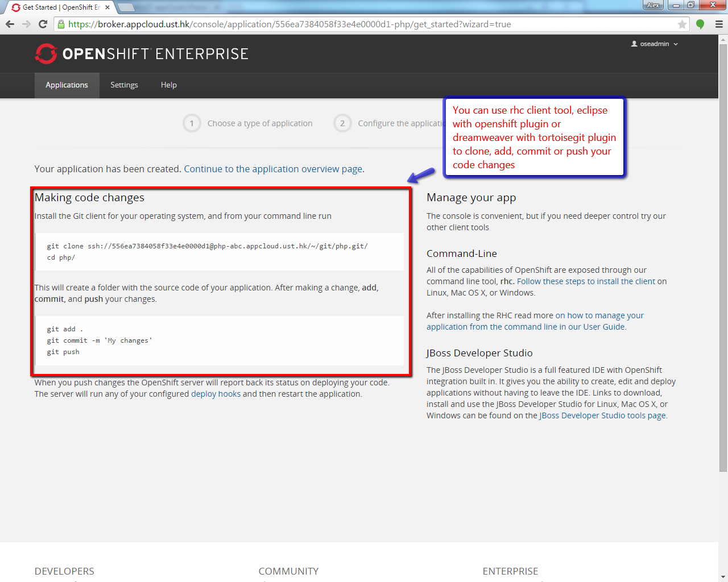Open the Applications tab
728x582 pixels.
[x=67, y=85]
